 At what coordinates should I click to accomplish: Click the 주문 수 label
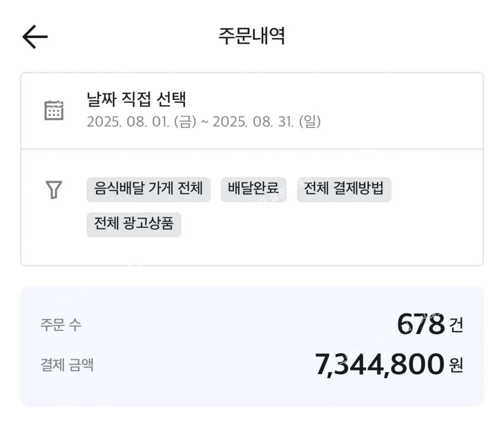[61, 325]
